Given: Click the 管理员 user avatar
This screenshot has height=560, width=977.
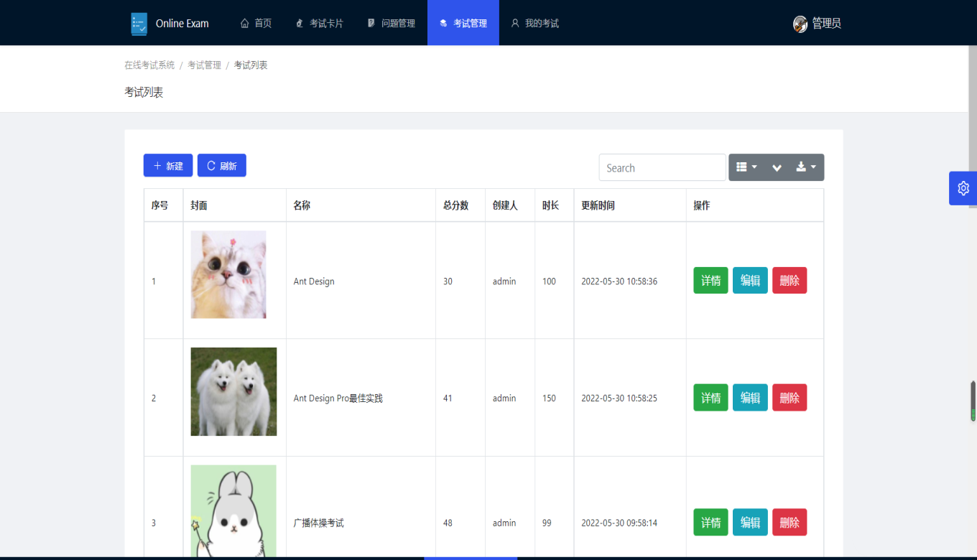Looking at the screenshot, I should click(800, 24).
